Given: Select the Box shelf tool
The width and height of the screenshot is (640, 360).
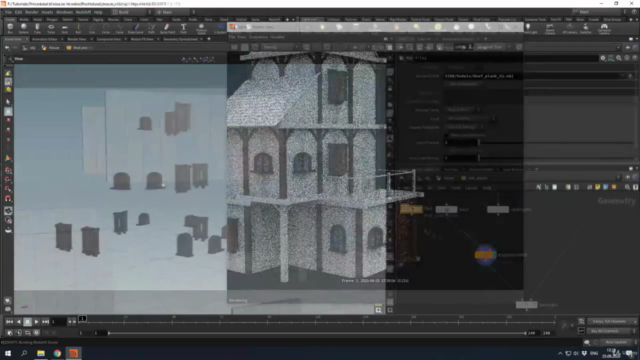Looking at the screenshot, I should click(10, 28).
